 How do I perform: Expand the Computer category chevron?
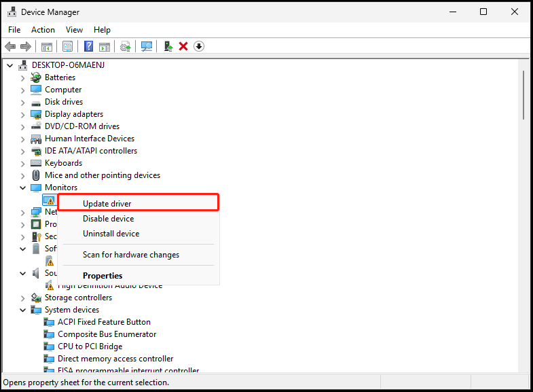click(23, 90)
